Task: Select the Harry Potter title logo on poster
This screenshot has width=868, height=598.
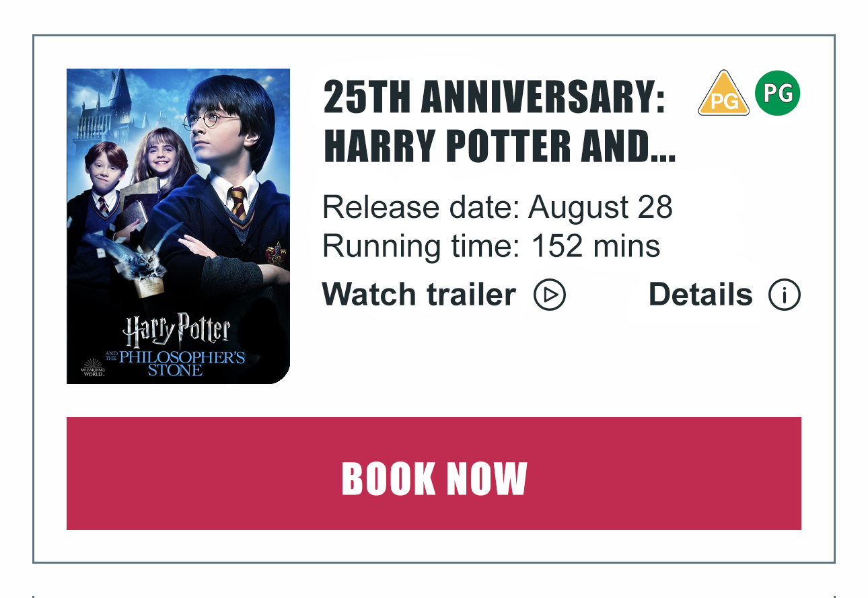Action: 177,332
